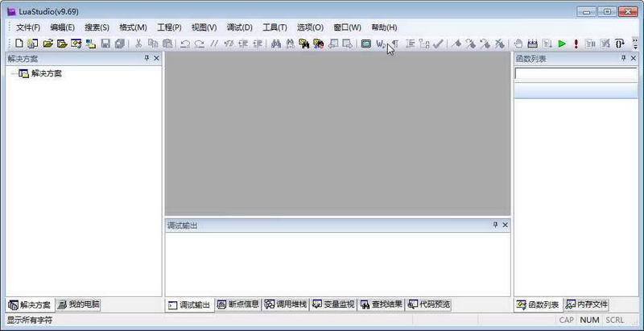Click the grayed-out single floppy disk save icon
The height and width of the screenshot is (331, 644).
pyautogui.click(x=105, y=43)
